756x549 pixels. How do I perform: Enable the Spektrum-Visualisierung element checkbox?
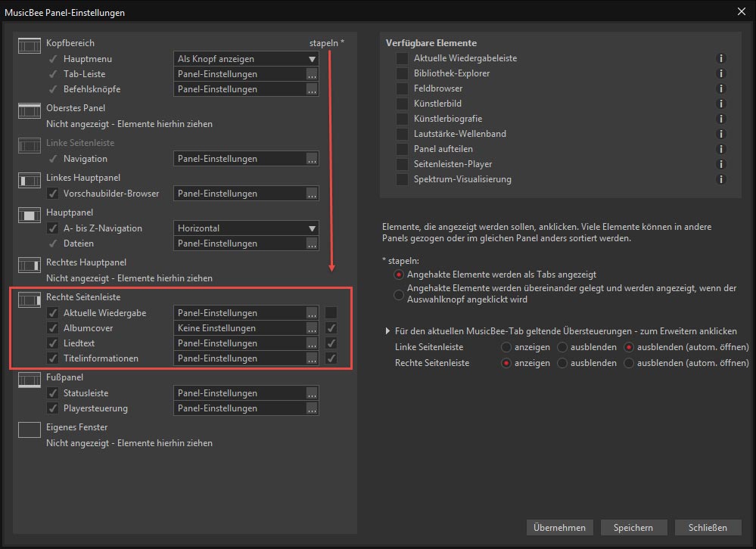(402, 179)
